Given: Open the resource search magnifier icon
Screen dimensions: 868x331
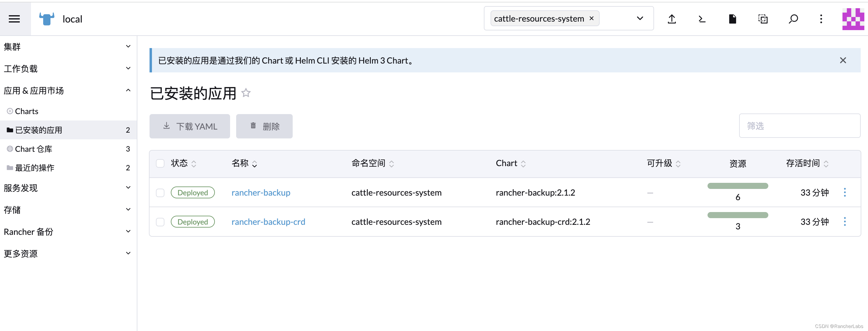Looking at the screenshot, I should 793,19.
